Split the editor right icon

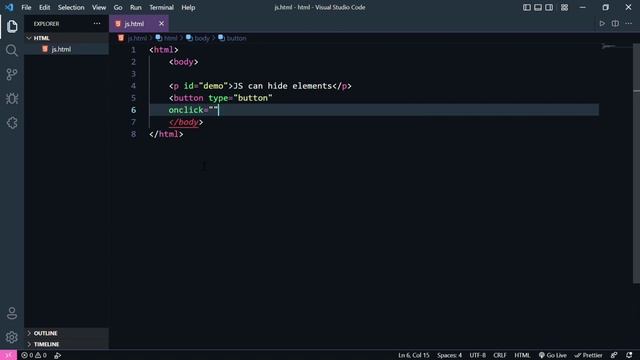pyautogui.click(x=615, y=24)
